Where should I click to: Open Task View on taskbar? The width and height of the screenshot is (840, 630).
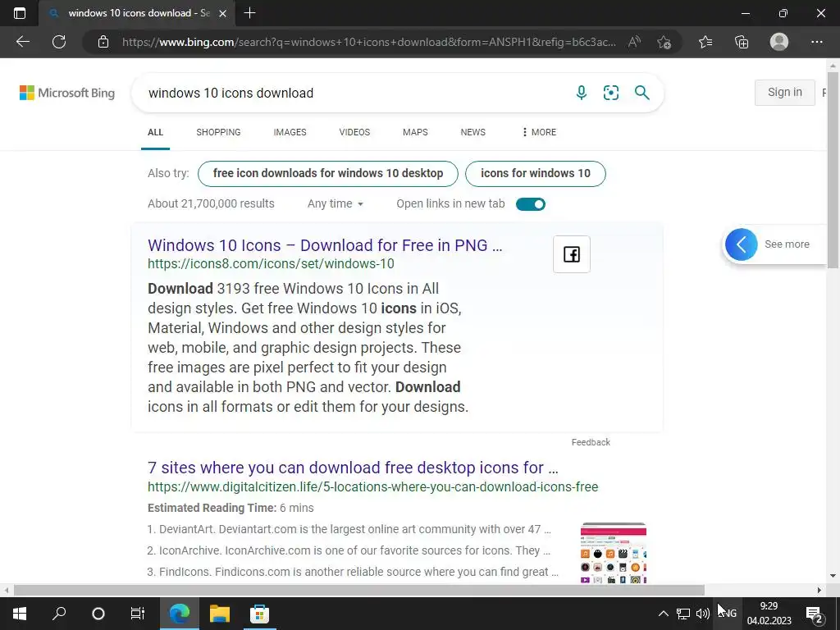(138, 614)
